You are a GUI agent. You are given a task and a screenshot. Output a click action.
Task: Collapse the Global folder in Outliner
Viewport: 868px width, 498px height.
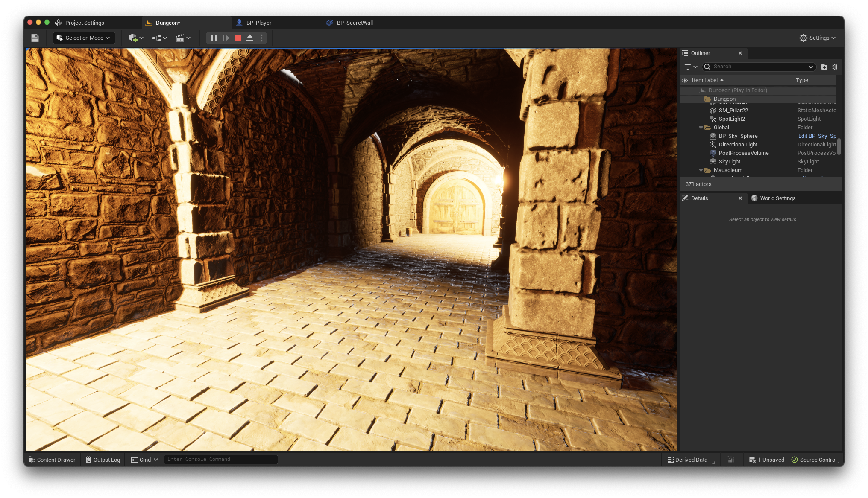701,128
